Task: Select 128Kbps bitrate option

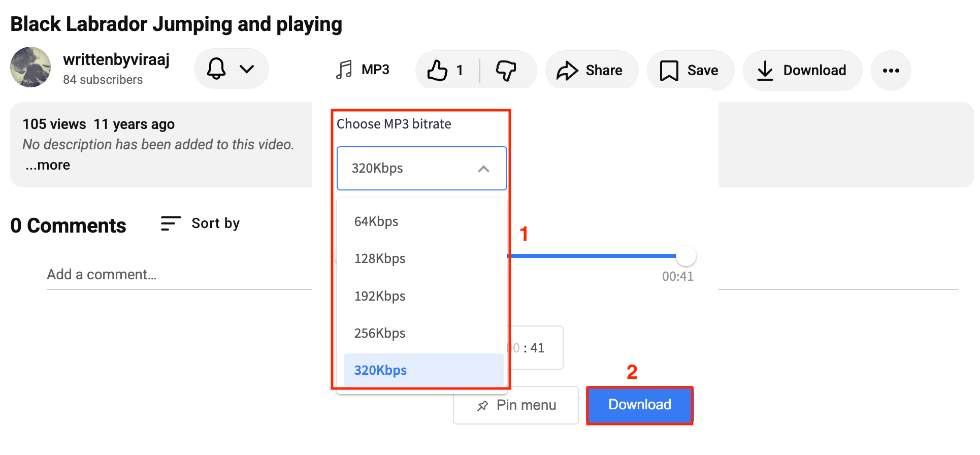Action: pyautogui.click(x=424, y=258)
